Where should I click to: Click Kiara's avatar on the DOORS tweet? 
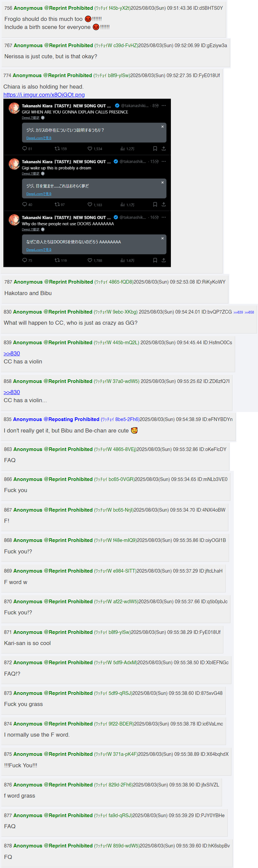(x=14, y=220)
